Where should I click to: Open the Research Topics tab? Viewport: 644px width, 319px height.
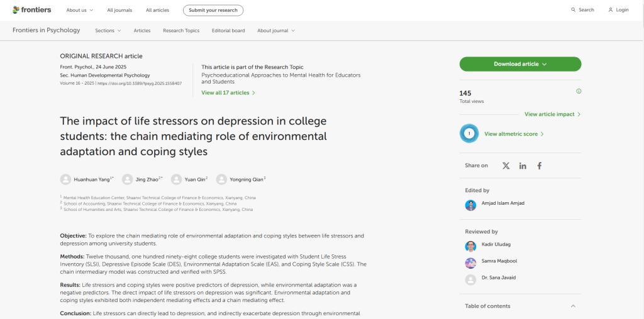(181, 31)
